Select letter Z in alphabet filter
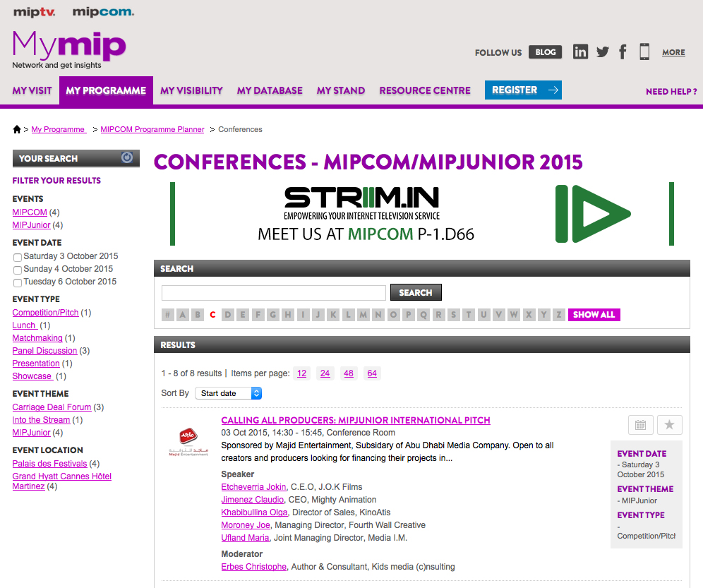Viewport: 703px width, 588px height. point(558,314)
